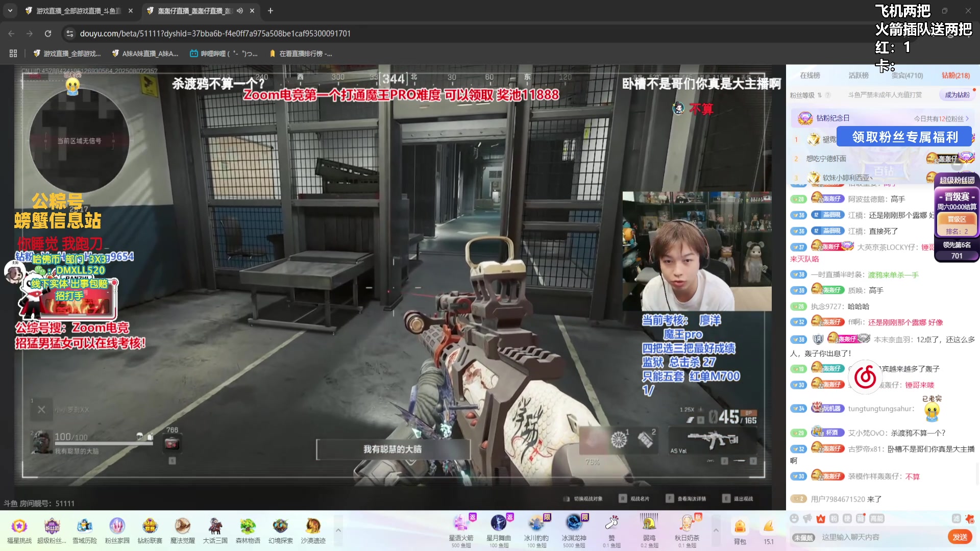Screen dimensions: 980x551
Task: Send the 星月舞曲 gift
Action: (x=499, y=531)
